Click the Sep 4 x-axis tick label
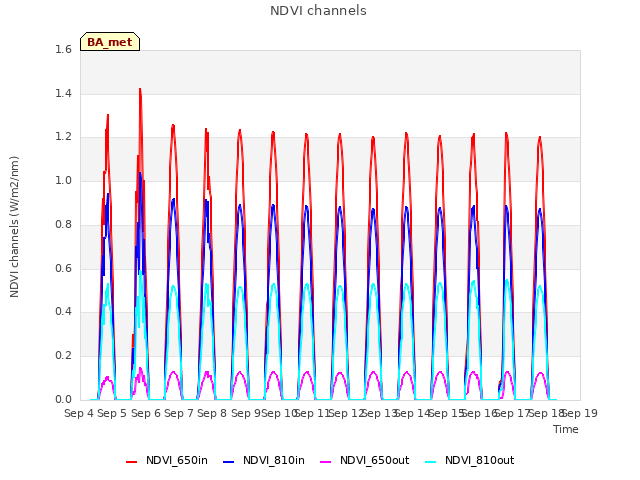The height and width of the screenshot is (480, 640). (x=79, y=413)
